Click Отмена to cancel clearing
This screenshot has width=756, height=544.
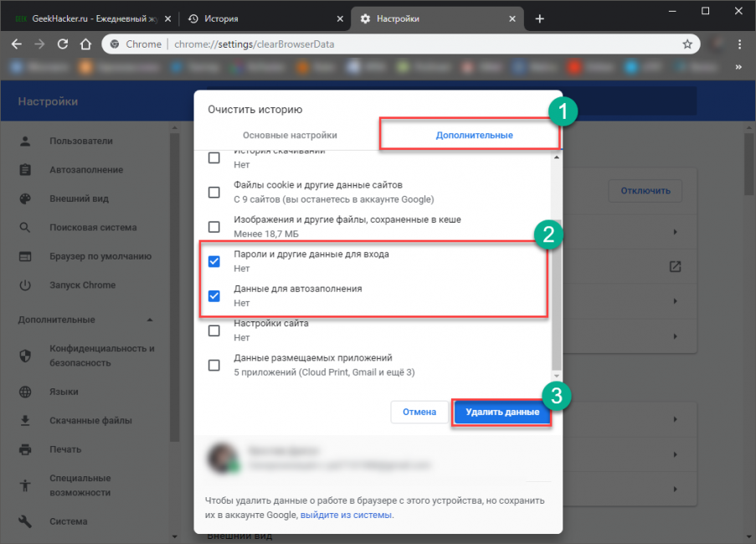(x=419, y=412)
